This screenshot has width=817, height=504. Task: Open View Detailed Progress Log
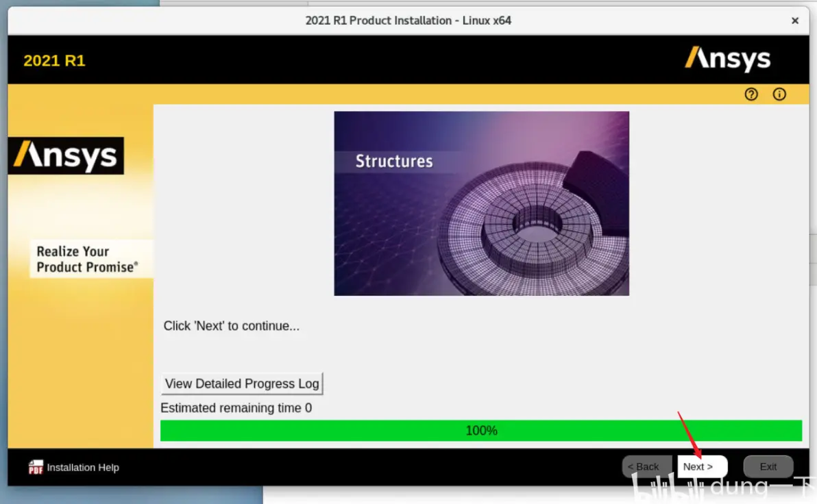(242, 383)
